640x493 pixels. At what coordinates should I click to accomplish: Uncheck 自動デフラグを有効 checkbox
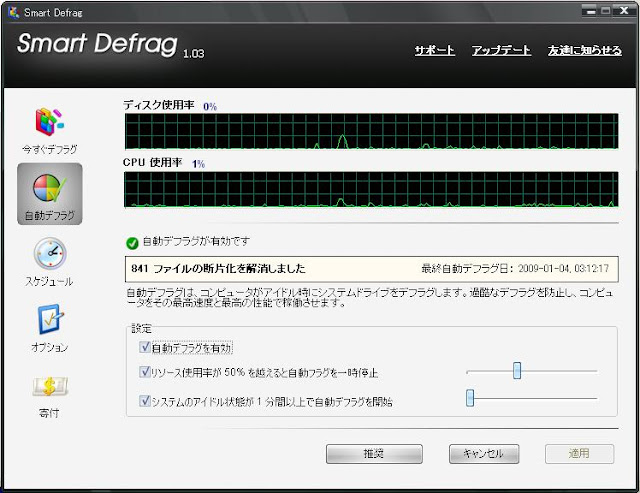(144, 347)
